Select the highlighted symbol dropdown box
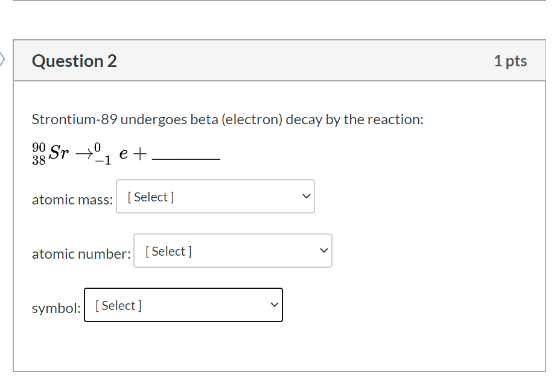The height and width of the screenshot is (392, 560). point(183,305)
